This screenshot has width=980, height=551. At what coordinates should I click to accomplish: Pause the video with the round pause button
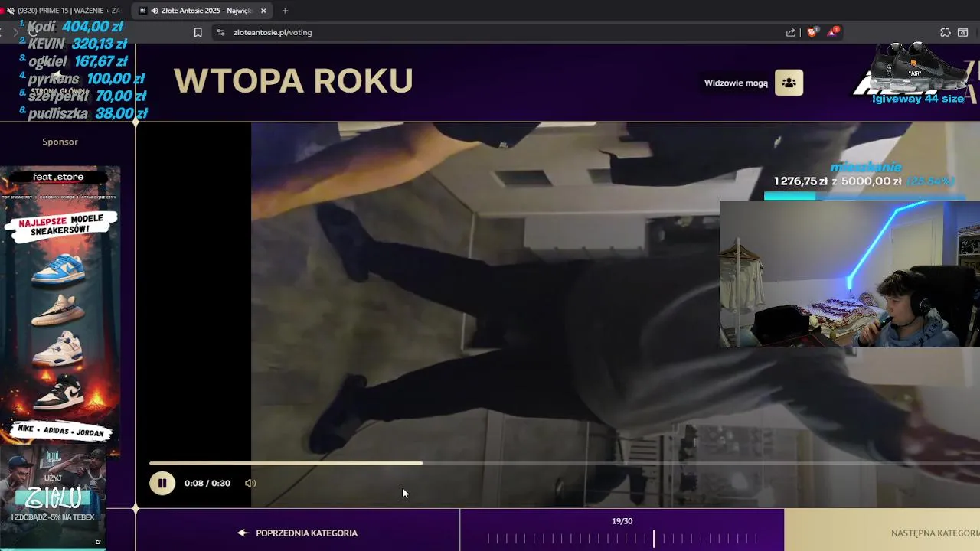click(162, 483)
